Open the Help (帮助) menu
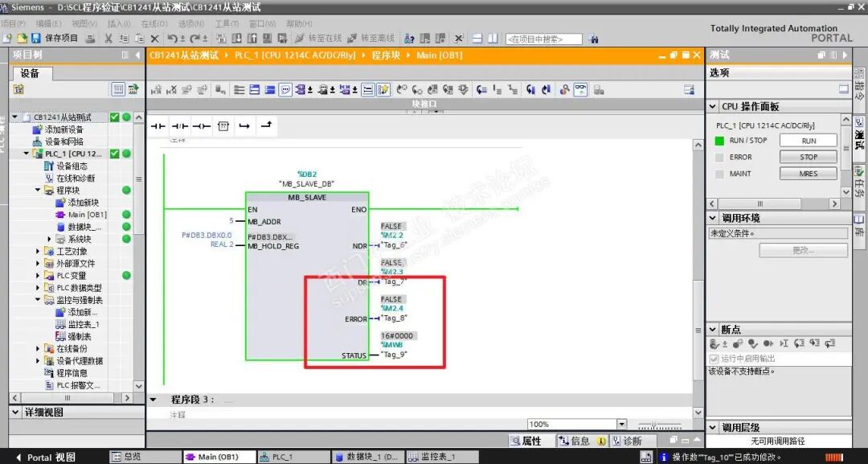This screenshot has width=868, height=464. pos(299,24)
